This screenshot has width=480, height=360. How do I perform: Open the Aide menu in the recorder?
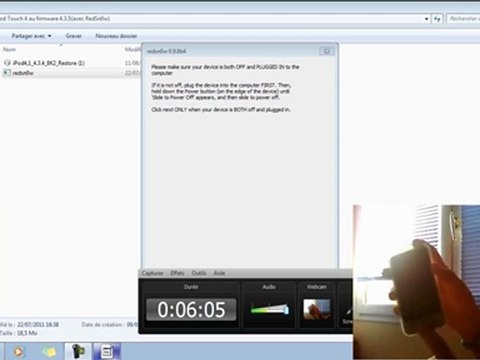tap(219, 273)
